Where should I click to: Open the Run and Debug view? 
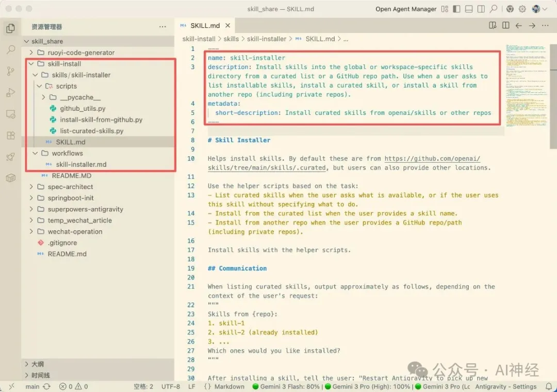tap(10, 93)
